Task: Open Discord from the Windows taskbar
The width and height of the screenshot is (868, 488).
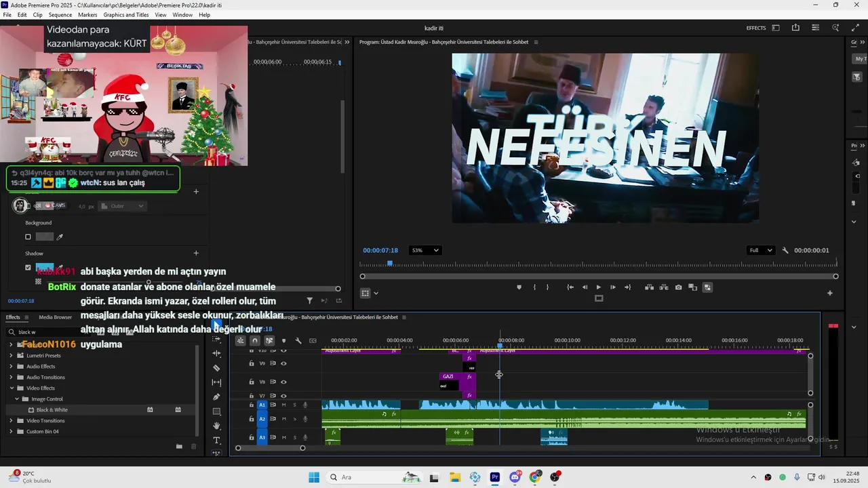Action: (515, 477)
